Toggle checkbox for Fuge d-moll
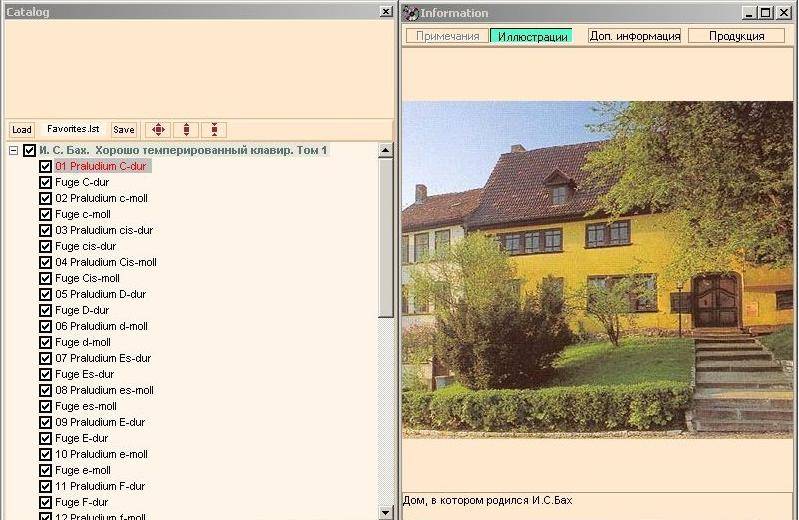 (x=45, y=342)
